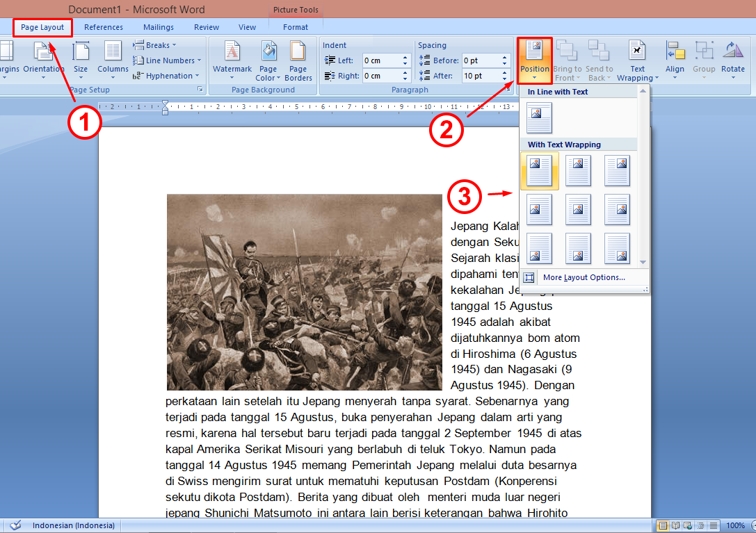Switch to Web Layout view
The image size is (756, 533).
click(688, 525)
